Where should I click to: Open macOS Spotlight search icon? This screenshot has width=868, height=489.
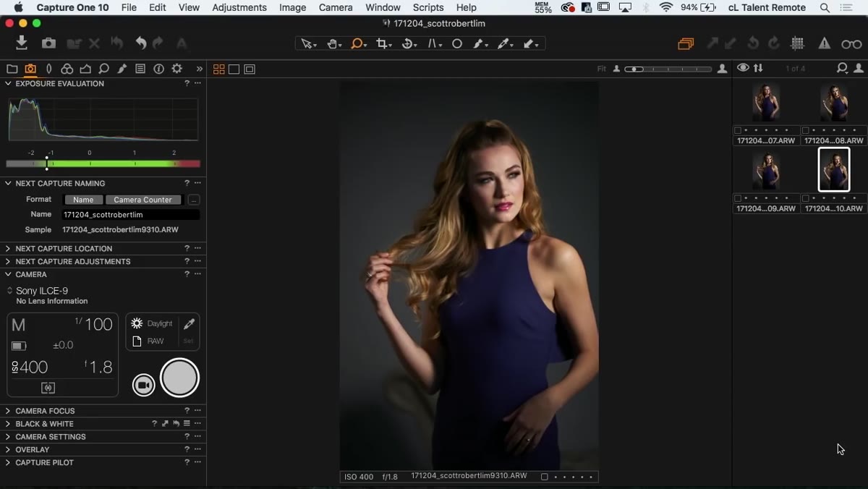pyautogui.click(x=825, y=7)
